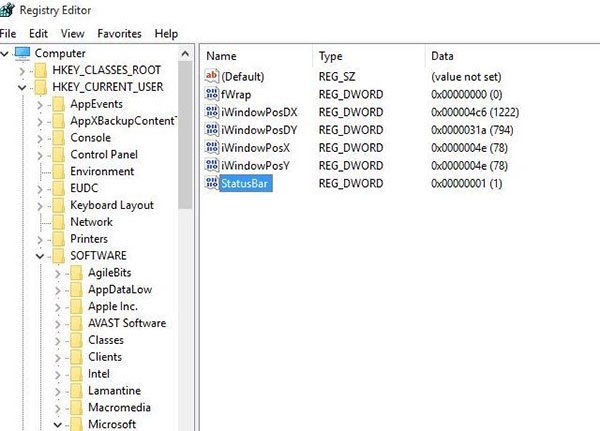The height and width of the screenshot is (431, 600).
Task: Click the Microsoft key folder icon
Action: click(x=76, y=424)
